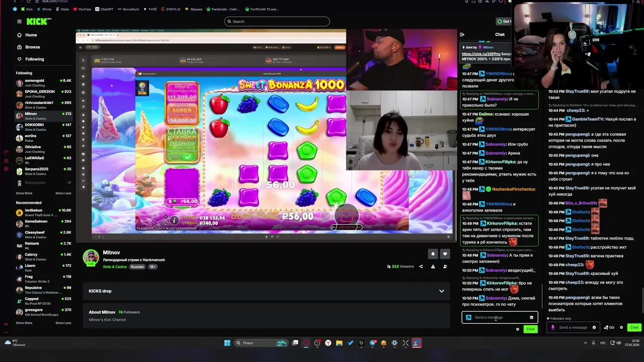
Task: Click the Russian language tag
Action: (137, 267)
